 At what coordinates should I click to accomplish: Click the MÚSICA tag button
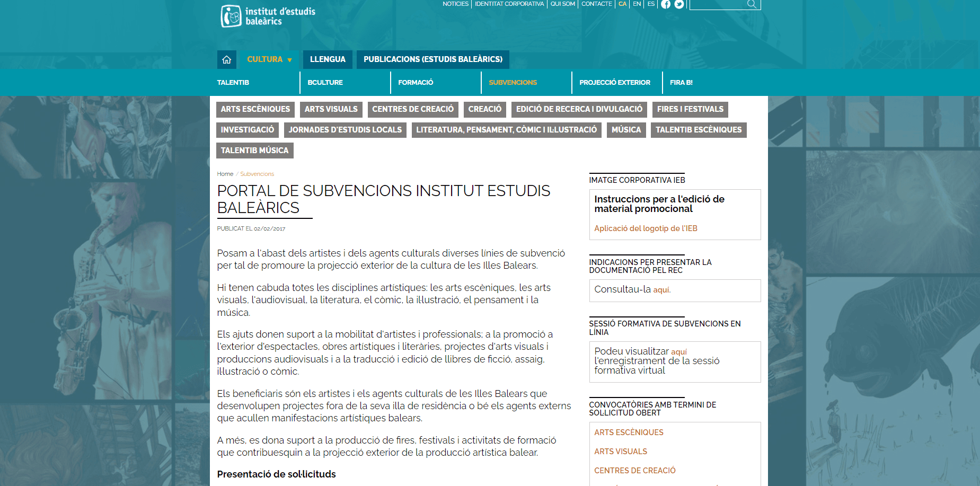click(x=626, y=130)
